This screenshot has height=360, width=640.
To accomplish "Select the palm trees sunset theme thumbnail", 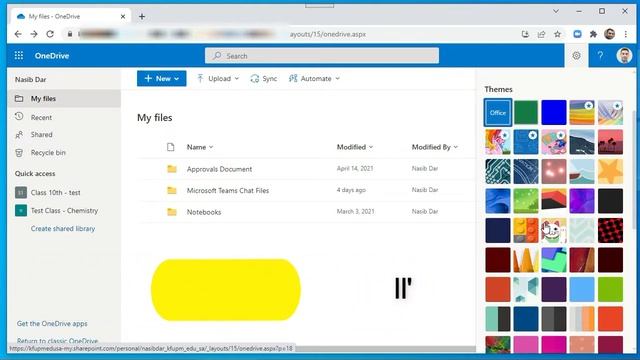I will point(610,142).
